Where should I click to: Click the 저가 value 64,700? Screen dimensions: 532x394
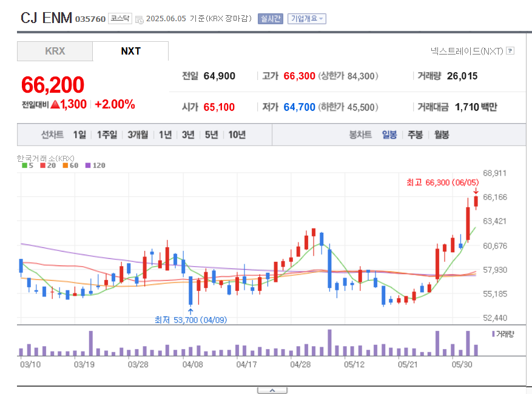point(299,107)
